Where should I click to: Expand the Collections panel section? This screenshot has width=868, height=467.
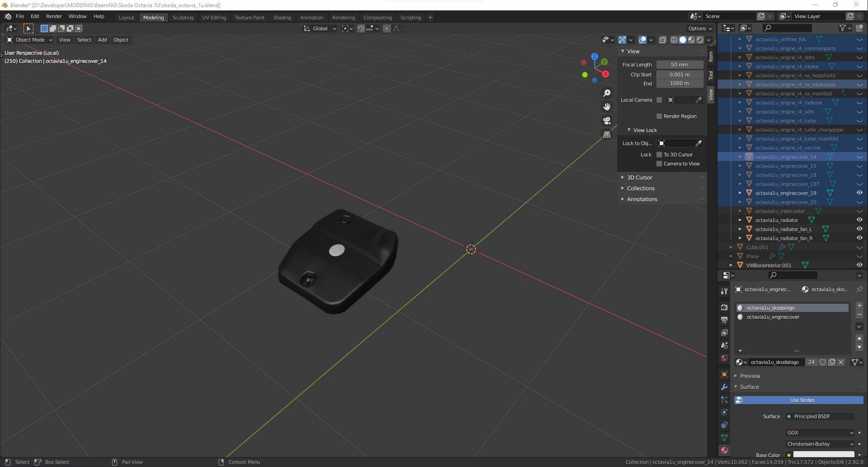tap(641, 189)
